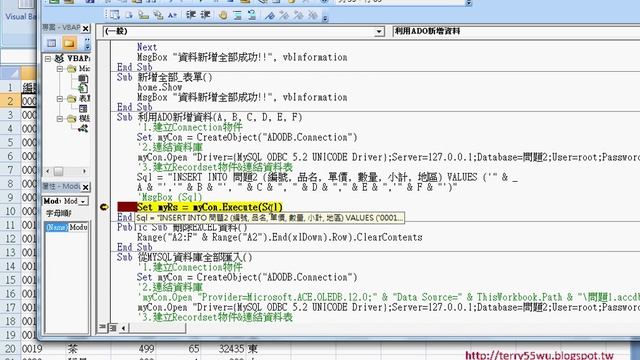Switch to Procedure View button
The height and width of the screenshot is (360, 640).
102,327
